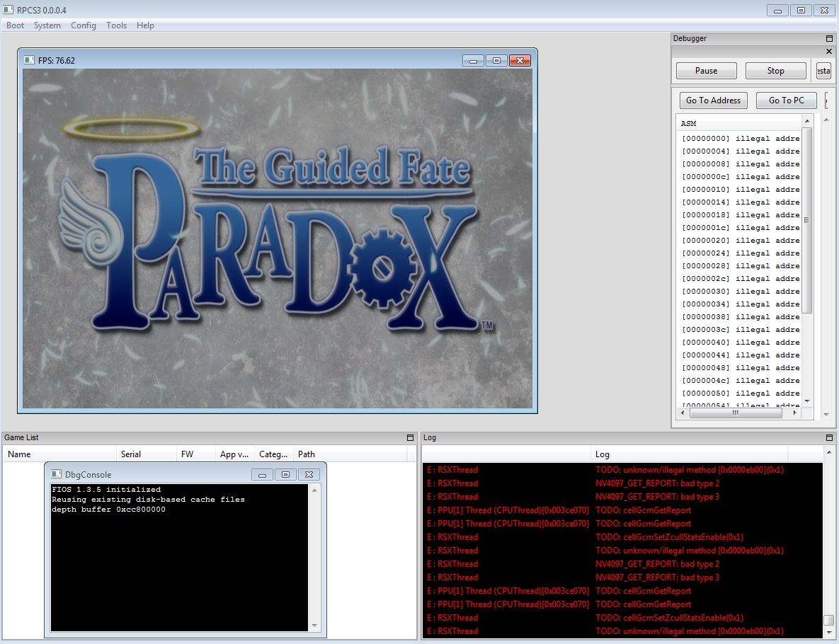The width and height of the screenshot is (839, 644).
Task: Click Debugger panel outer scroll down arrow
Action: [x=827, y=415]
